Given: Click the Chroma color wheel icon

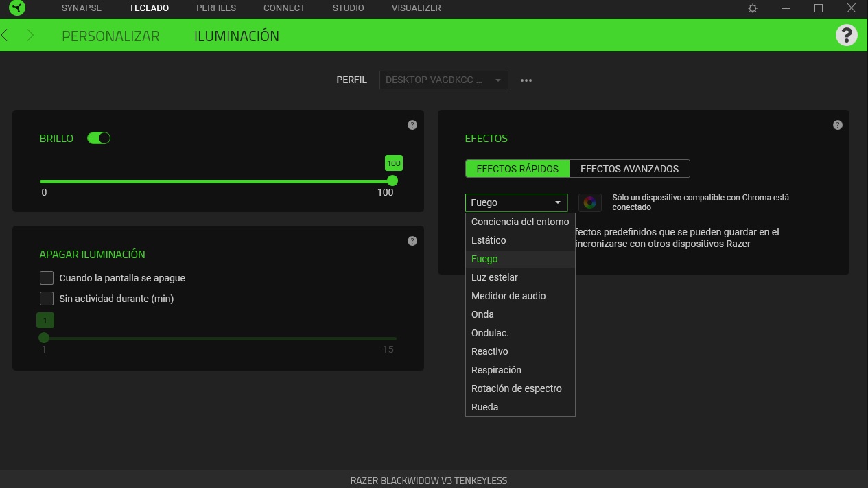Looking at the screenshot, I should [589, 202].
